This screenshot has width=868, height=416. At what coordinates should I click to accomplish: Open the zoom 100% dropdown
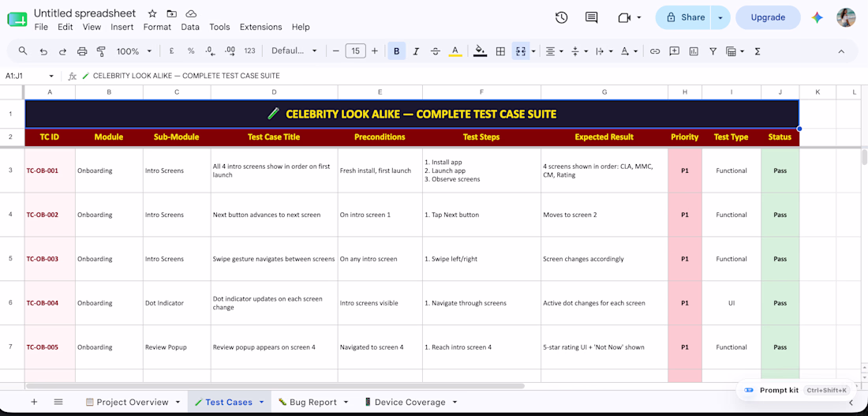pos(133,51)
